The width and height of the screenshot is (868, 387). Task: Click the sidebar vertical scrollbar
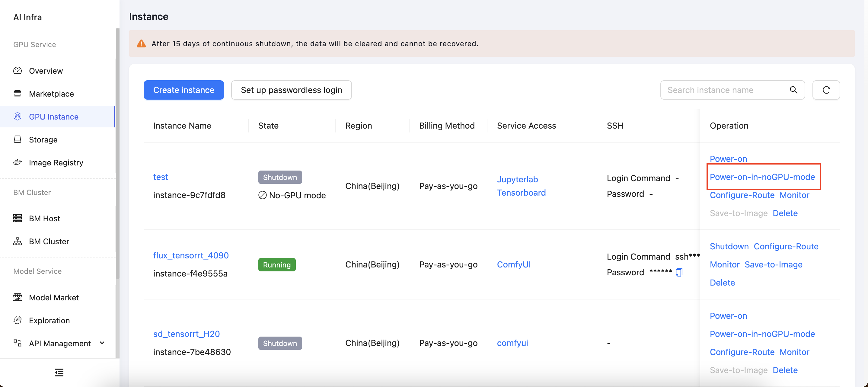(x=117, y=153)
